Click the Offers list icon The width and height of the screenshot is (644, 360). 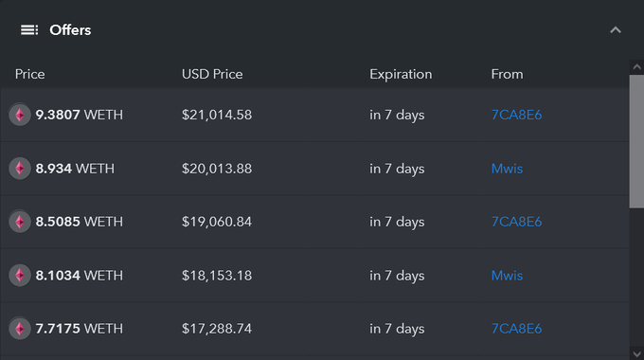[29, 30]
